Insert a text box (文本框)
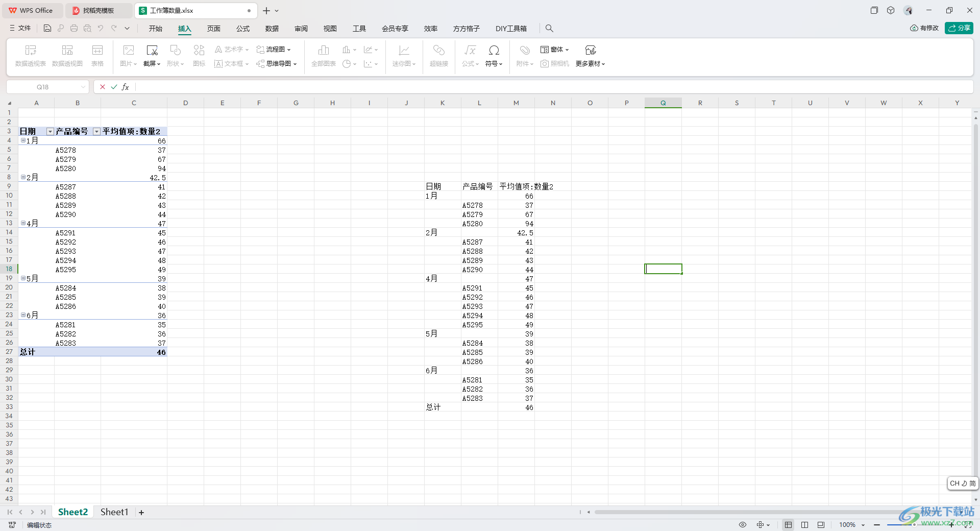 point(232,64)
